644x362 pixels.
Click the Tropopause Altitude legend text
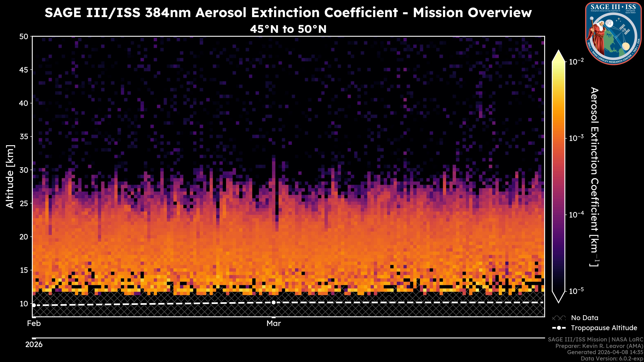(x=604, y=328)
